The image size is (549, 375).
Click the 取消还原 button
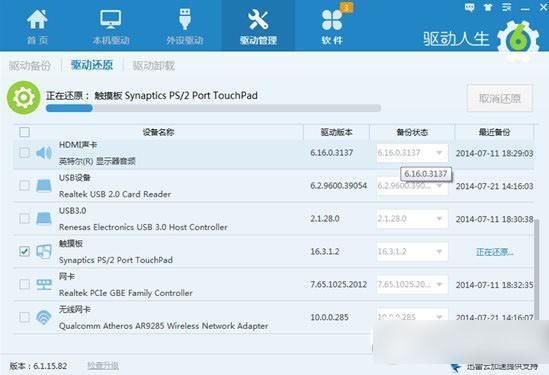pos(500,98)
